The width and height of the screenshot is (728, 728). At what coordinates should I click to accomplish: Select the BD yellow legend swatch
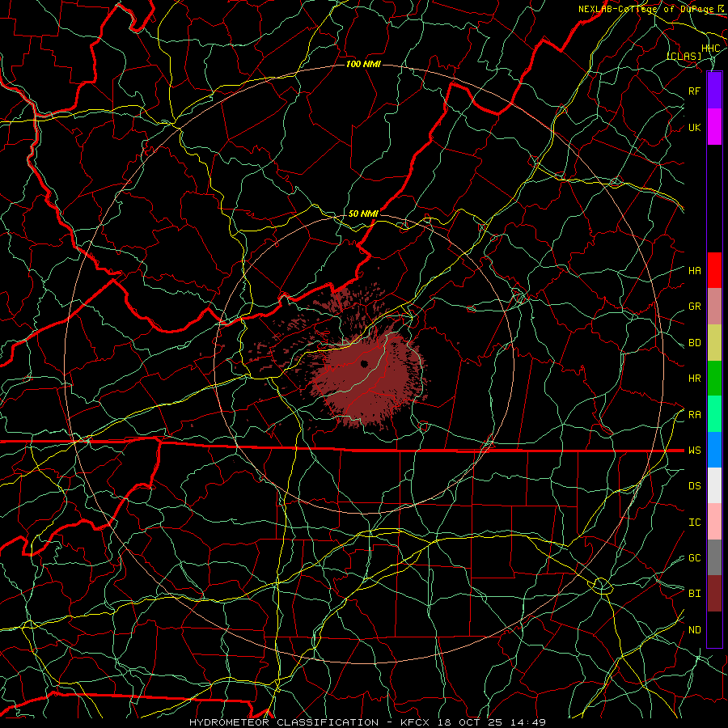(714, 342)
